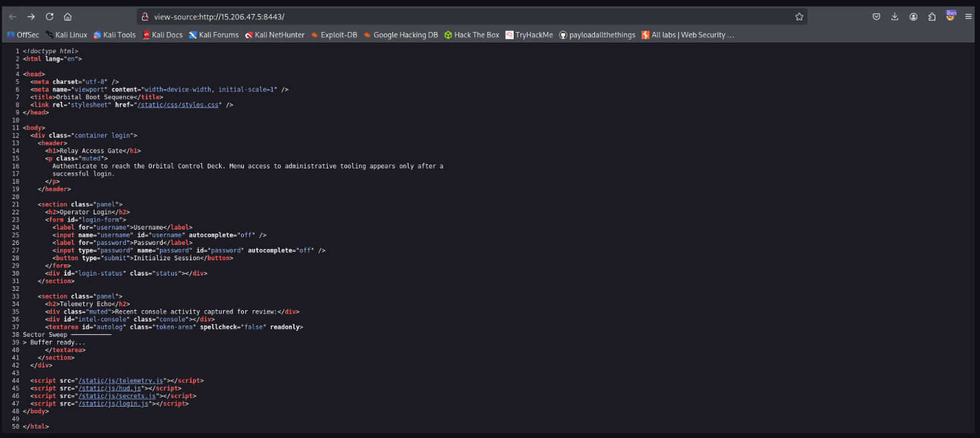
Task: Click the Hack The Box cube icon
Action: click(x=447, y=35)
